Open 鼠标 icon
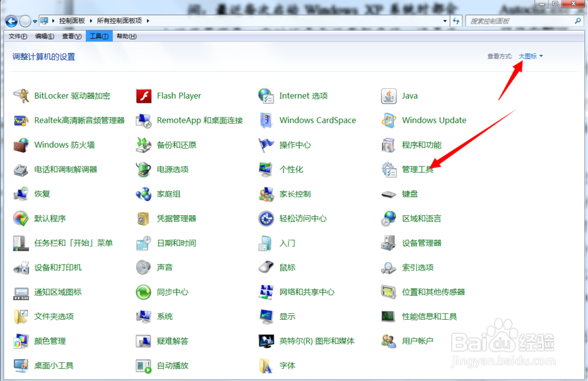This screenshot has width=588, height=381. tap(266, 268)
